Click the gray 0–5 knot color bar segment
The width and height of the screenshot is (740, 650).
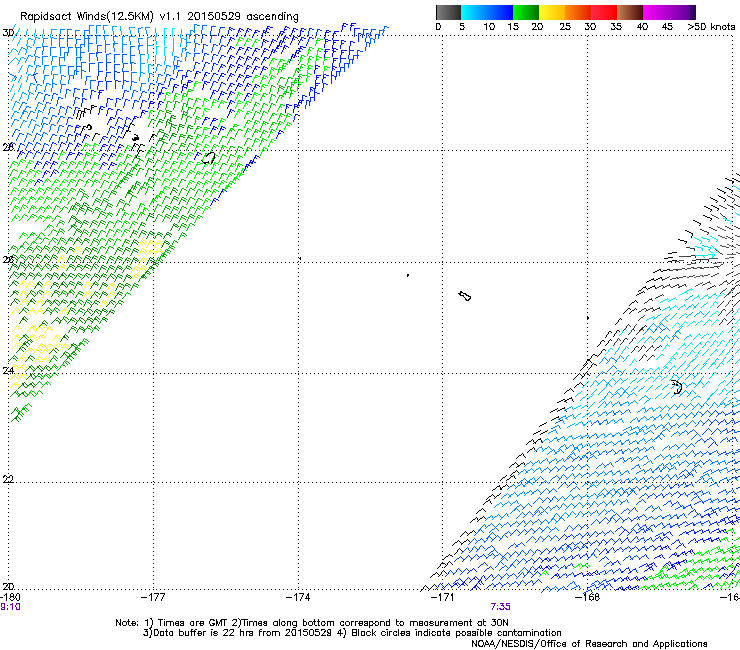448,12
